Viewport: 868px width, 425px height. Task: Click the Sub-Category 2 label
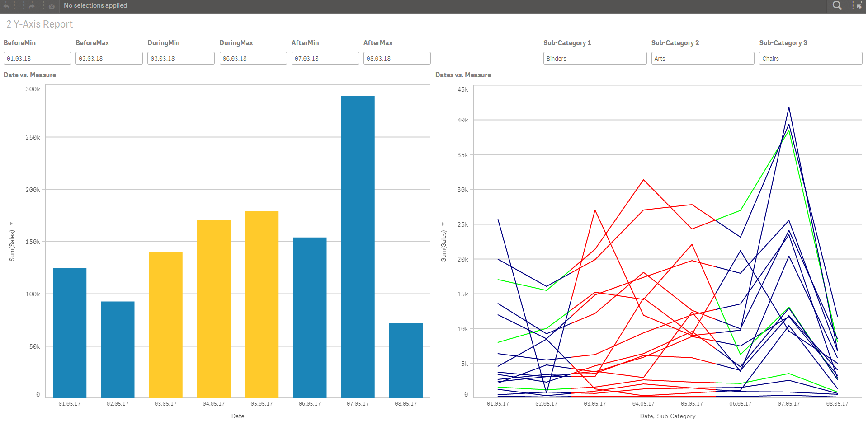pyautogui.click(x=675, y=43)
